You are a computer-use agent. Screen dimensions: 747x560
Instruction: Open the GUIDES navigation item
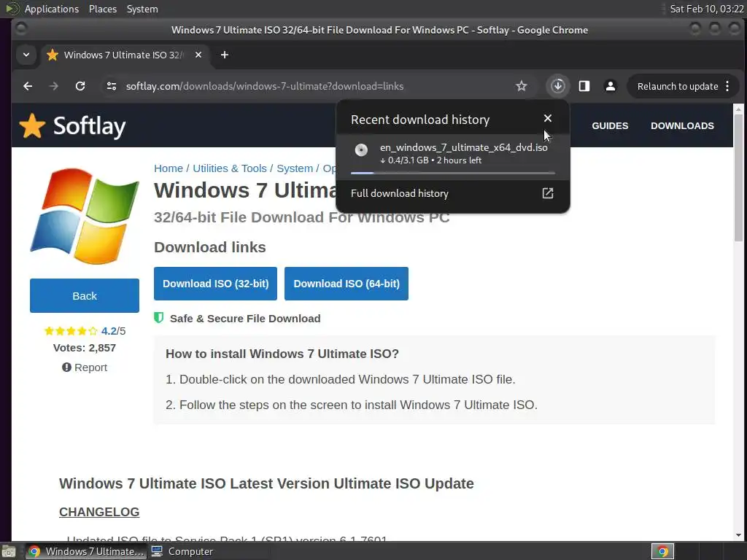(610, 125)
